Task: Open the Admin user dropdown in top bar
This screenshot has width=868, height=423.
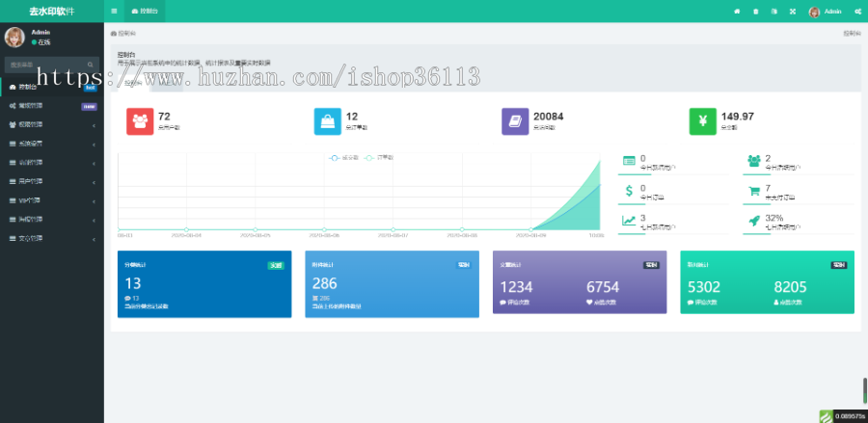Action: 826,11
